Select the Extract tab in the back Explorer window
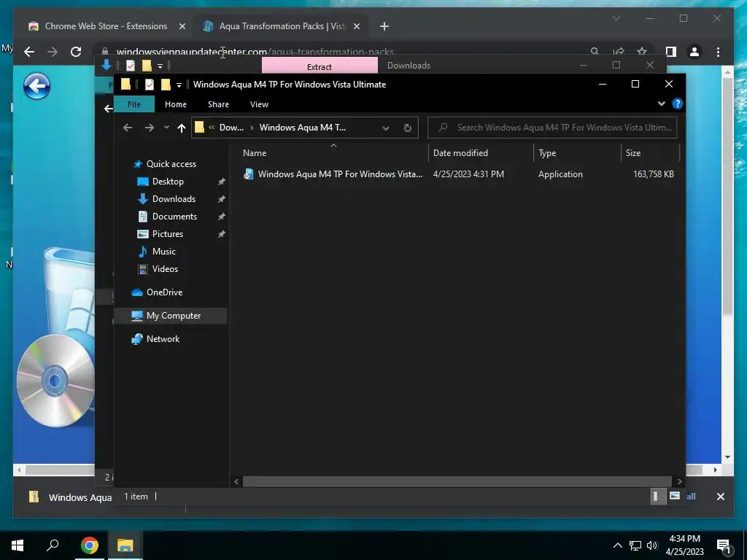Screen dimensions: 747x560 pyautogui.click(x=320, y=66)
